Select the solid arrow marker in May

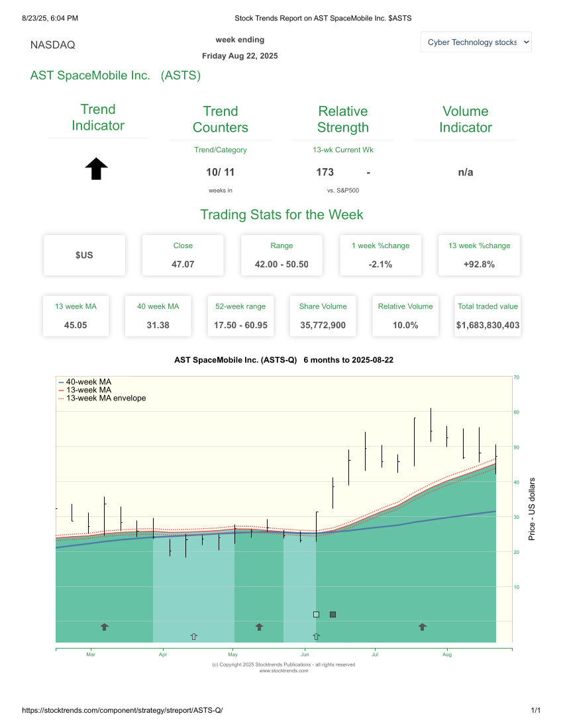258,627
